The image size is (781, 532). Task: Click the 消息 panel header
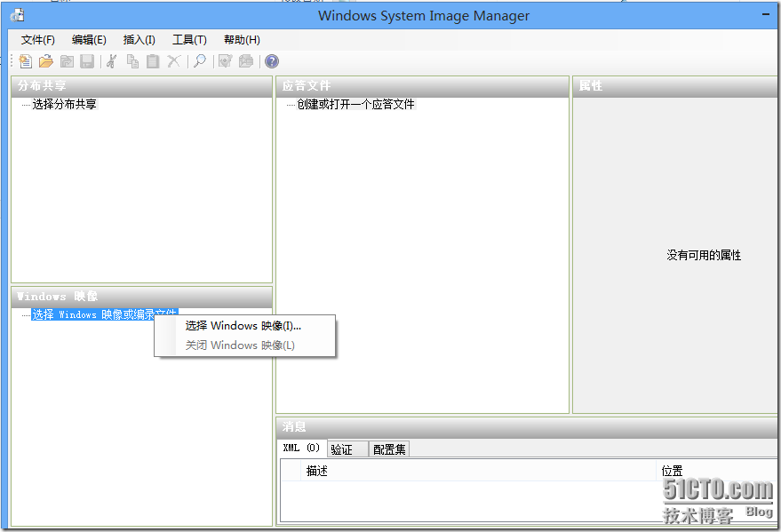(527, 427)
